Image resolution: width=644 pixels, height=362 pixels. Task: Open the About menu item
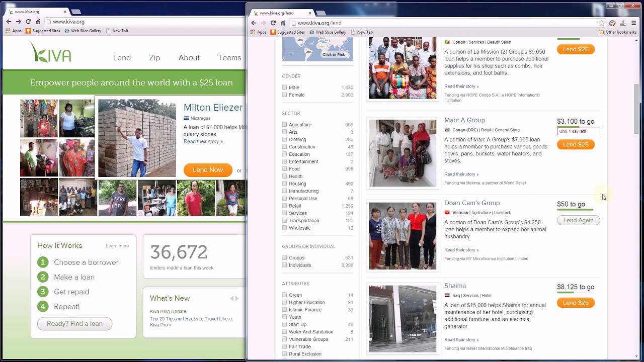tap(189, 58)
